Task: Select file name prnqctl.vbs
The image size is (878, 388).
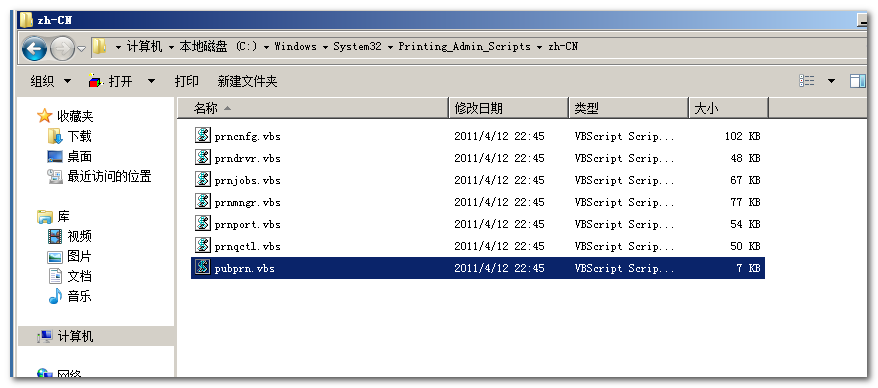Action: click(x=247, y=246)
